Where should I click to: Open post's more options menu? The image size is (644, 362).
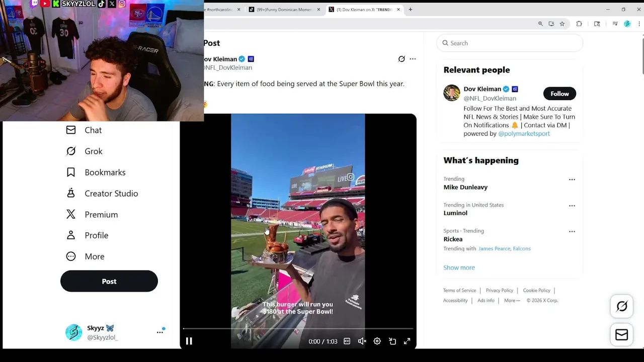coord(413,59)
